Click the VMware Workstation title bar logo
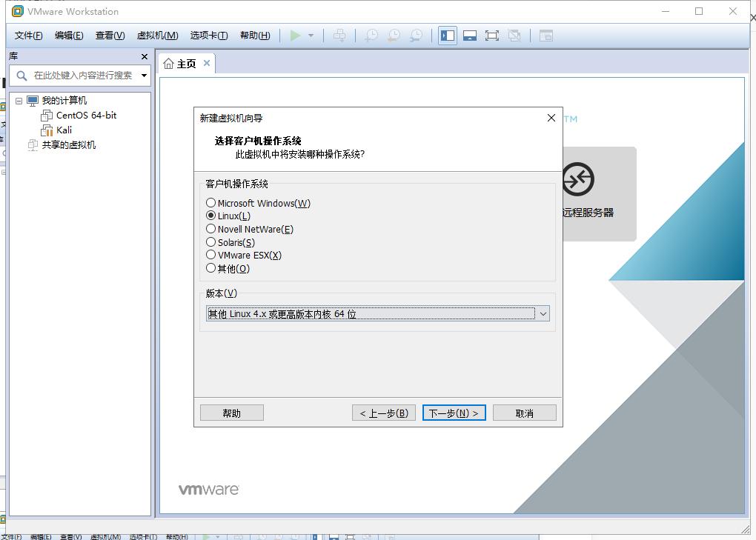 coord(17,11)
